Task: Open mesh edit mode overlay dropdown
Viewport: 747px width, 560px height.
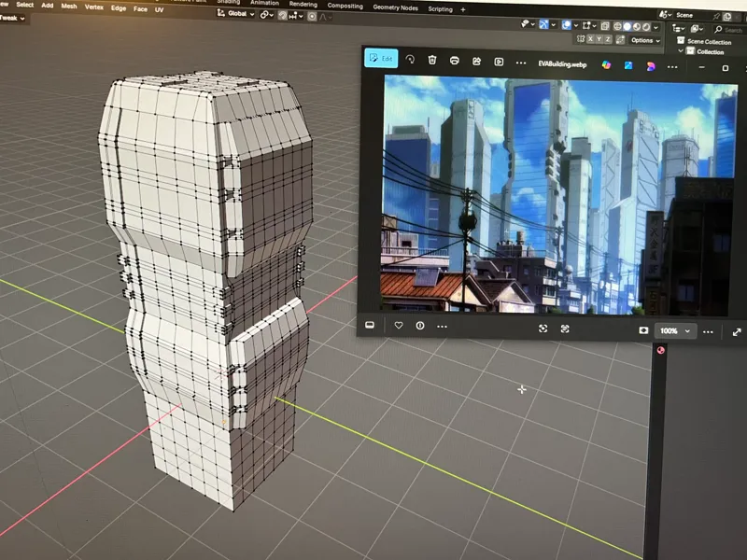Action: (589, 25)
